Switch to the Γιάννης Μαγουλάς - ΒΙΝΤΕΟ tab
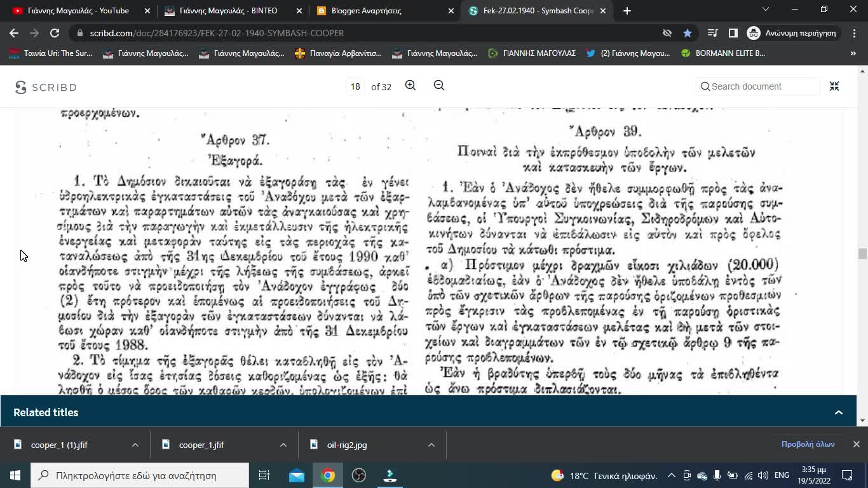This screenshot has width=868, height=488. [x=233, y=11]
